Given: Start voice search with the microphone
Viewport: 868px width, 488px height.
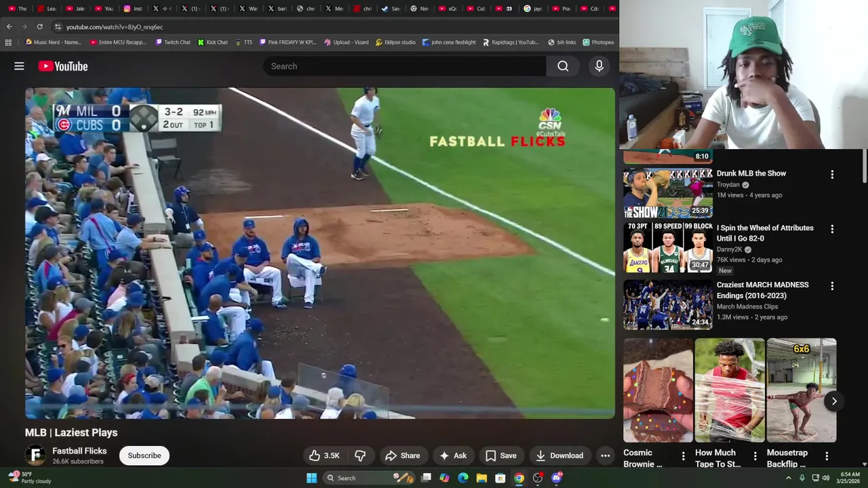Looking at the screenshot, I should tap(599, 66).
